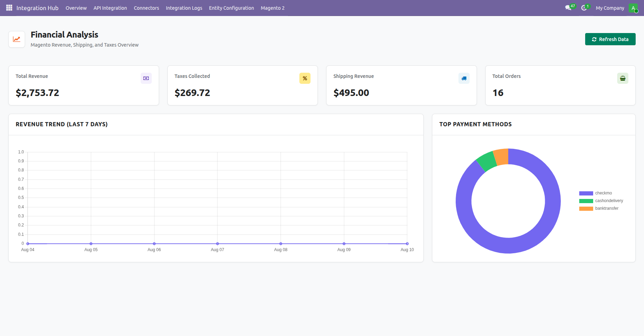
Task: Click the green cashondelivery donut segment
Action: point(487,161)
